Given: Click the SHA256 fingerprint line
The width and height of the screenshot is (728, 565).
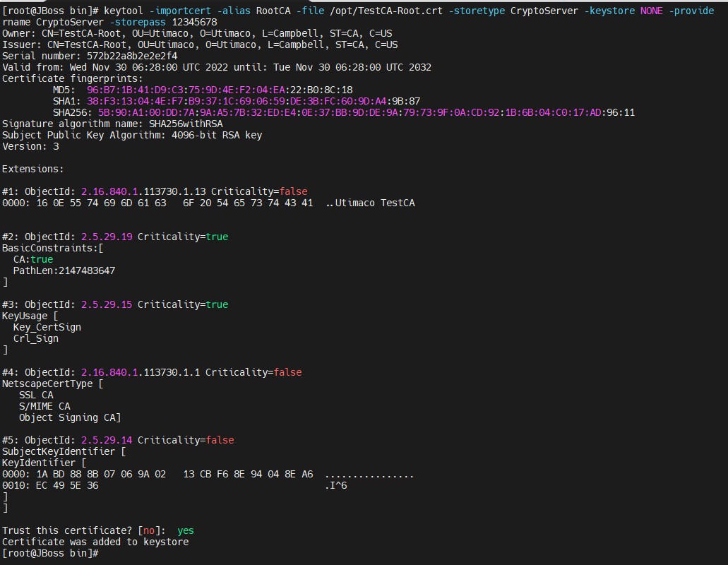Looking at the screenshot, I should [344, 112].
